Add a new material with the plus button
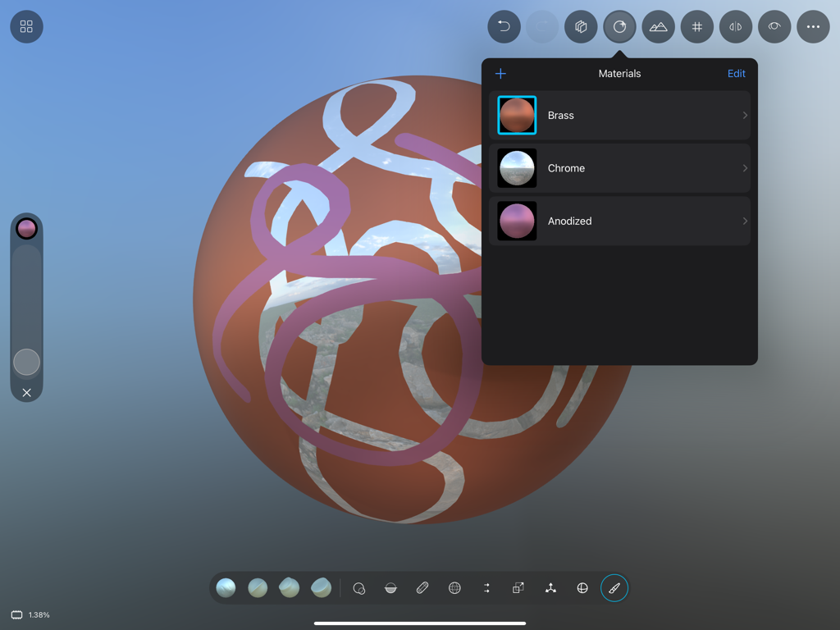840x630 pixels. pos(500,73)
